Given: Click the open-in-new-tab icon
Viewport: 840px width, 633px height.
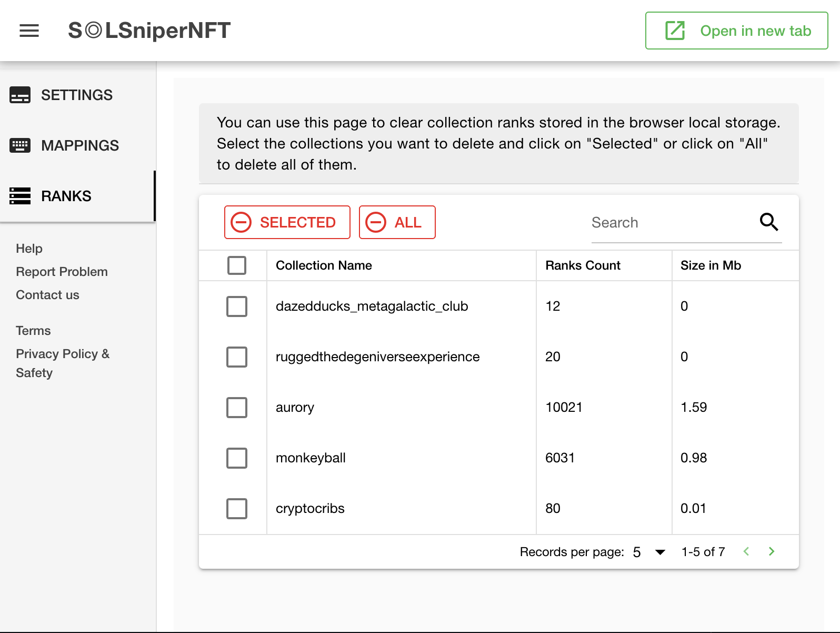Looking at the screenshot, I should point(675,31).
